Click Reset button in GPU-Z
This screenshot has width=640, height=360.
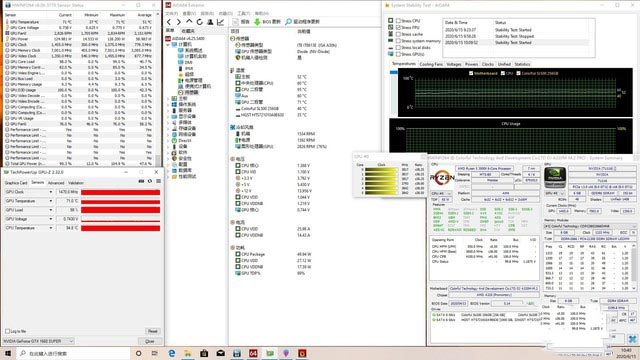point(153,331)
